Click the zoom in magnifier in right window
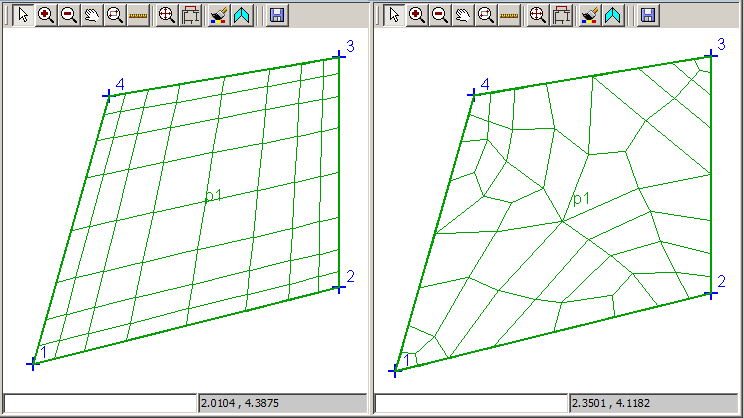744x418 pixels. [x=417, y=15]
